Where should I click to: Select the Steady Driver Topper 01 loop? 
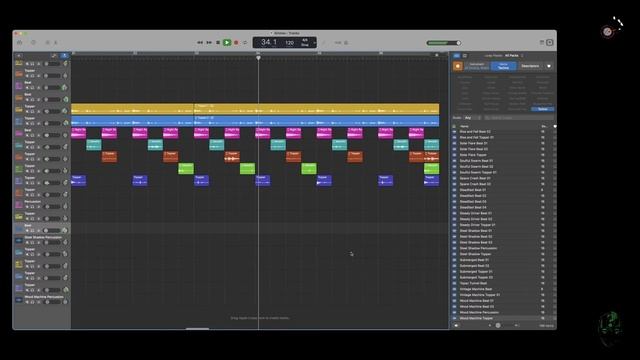pyautogui.click(x=477, y=225)
